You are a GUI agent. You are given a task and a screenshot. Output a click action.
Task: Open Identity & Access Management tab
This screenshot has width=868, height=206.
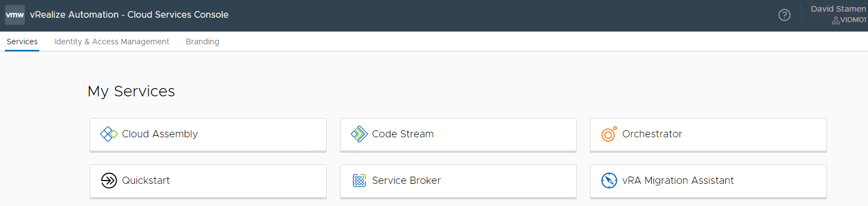click(112, 42)
